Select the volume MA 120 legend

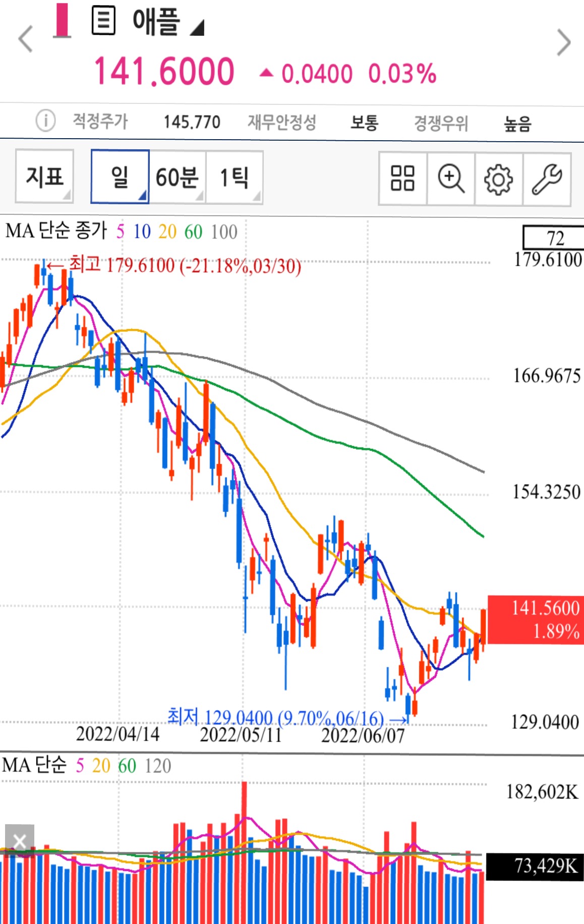[x=157, y=766]
